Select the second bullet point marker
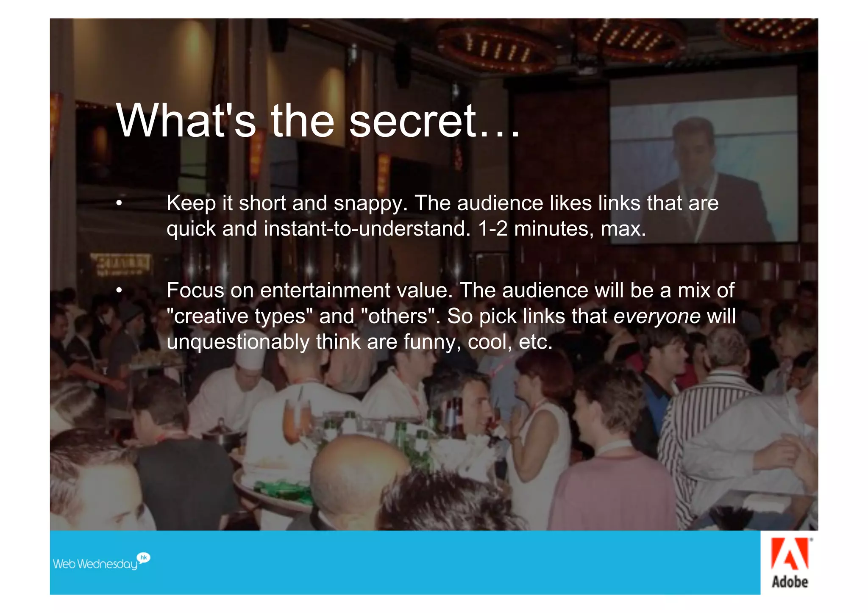This screenshot has width=868, height=613. tap(120, 291)
